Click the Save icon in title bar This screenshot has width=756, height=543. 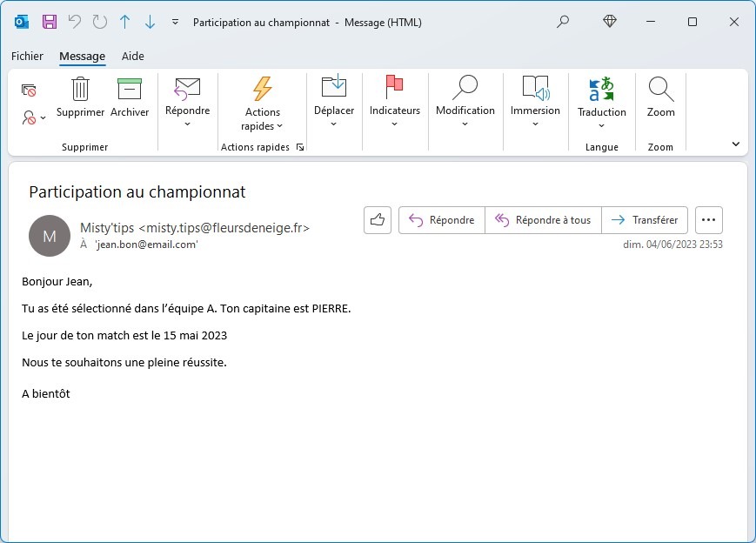[50, 22]
